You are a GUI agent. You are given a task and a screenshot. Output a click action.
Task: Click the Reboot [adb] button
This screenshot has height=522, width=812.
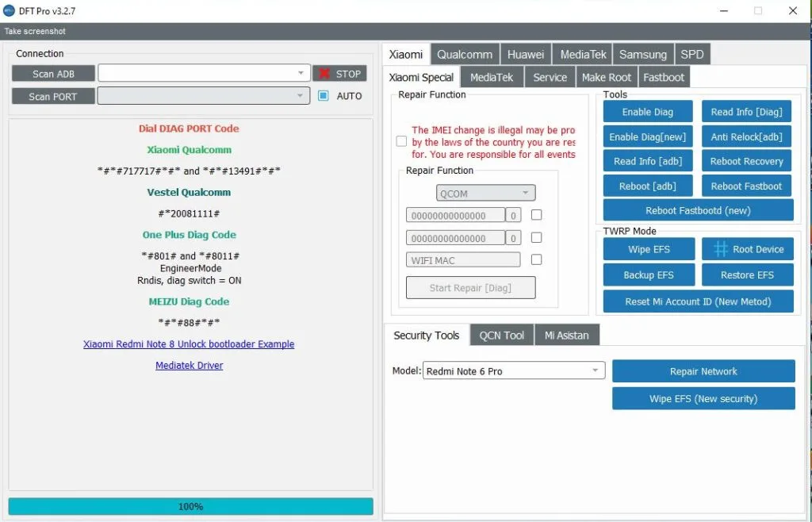coord(647,186)
